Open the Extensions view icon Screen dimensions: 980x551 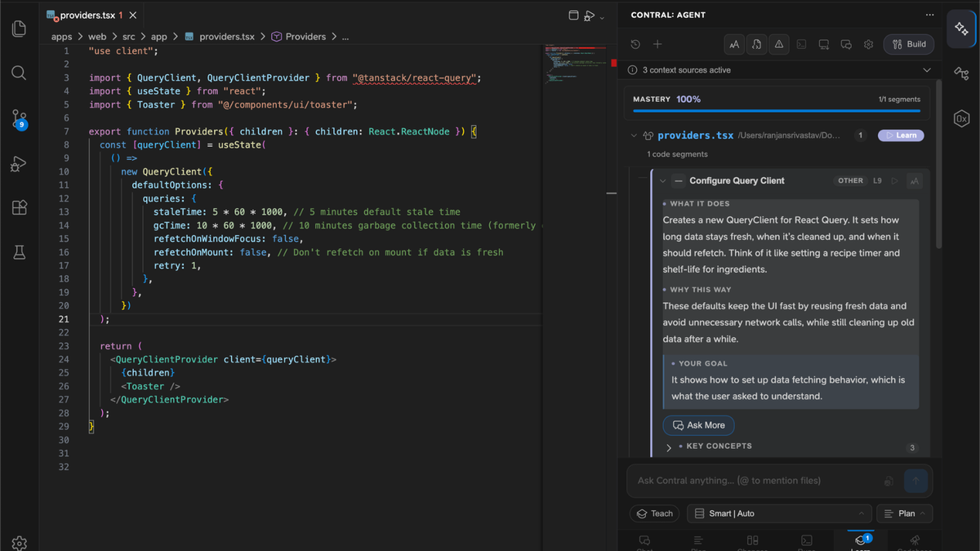click(x=20, y=207)
